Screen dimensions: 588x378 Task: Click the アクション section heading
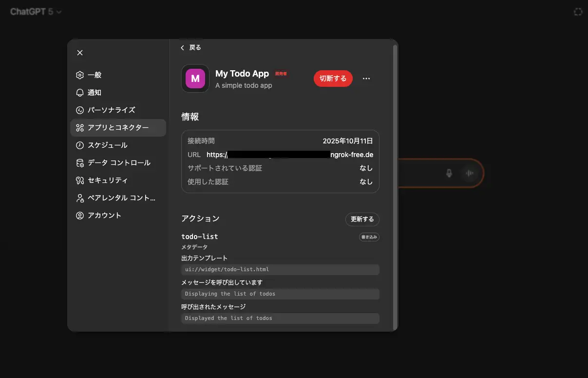(200, 219)
